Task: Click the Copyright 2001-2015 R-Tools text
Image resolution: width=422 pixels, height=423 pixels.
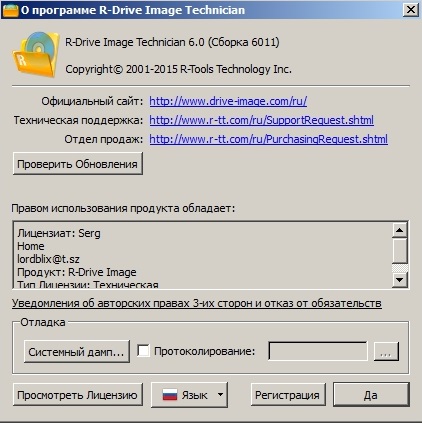Action: click(x=178, y=69)
